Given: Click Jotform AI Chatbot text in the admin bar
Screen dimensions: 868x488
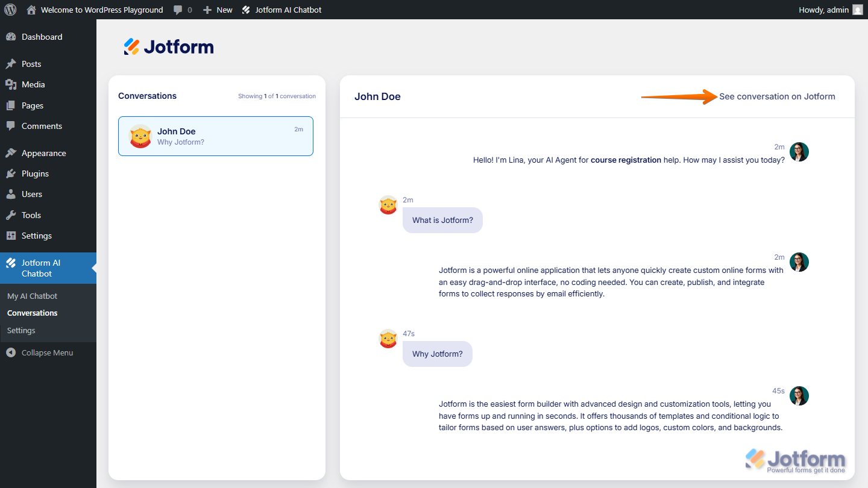Looking at the screenshot, I should pos(288,10).
